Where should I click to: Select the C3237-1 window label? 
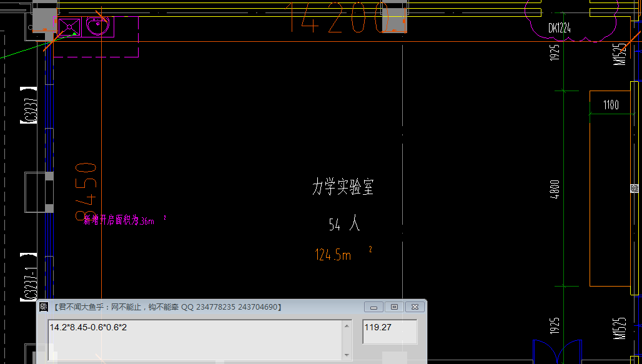30,277
